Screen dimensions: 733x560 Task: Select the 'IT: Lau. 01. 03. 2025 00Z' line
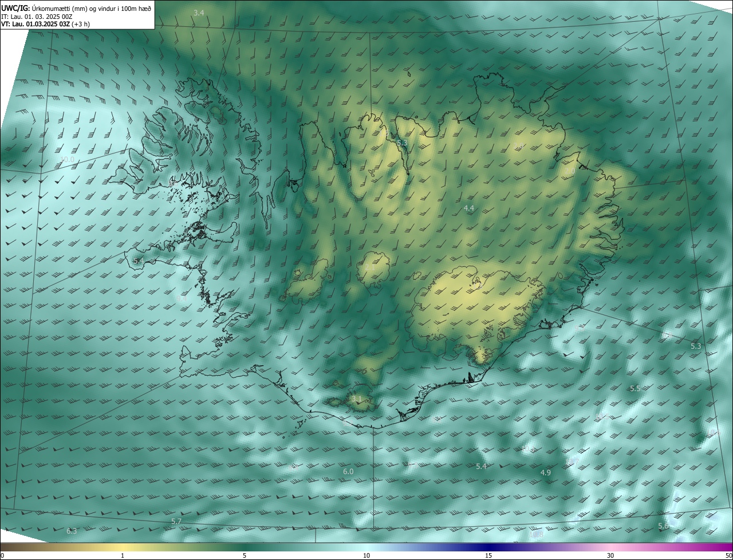coord(37,17)
